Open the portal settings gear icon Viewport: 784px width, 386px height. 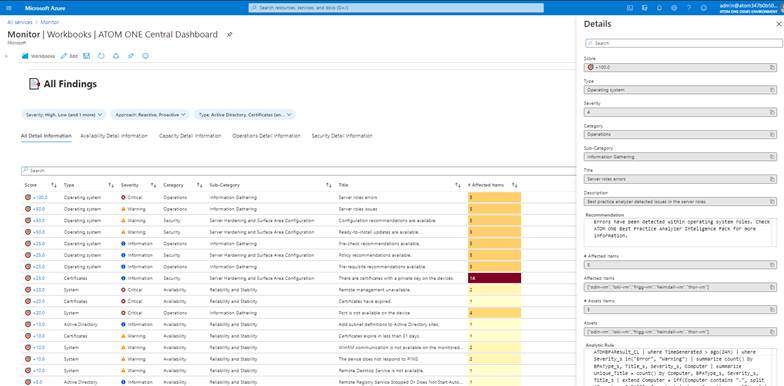(674, 8)
